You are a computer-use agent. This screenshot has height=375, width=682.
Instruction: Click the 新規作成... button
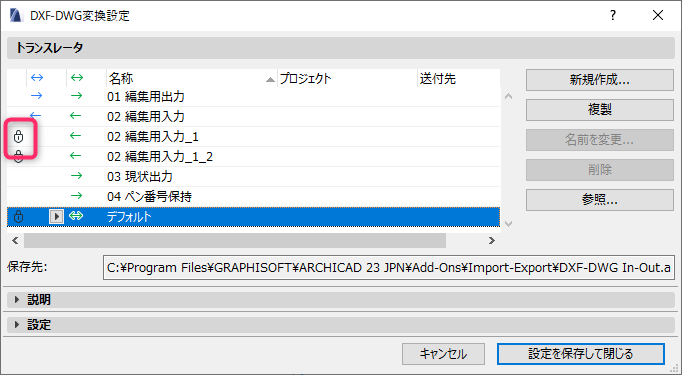(600, 80)
